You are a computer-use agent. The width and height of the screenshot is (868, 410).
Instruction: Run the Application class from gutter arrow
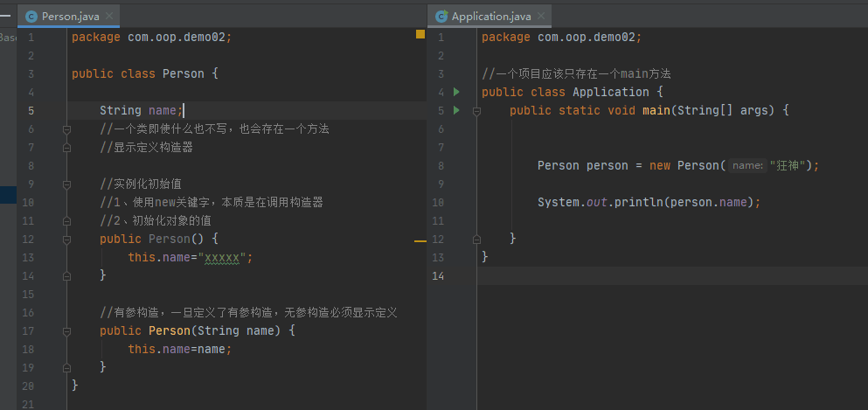(455, 92)
